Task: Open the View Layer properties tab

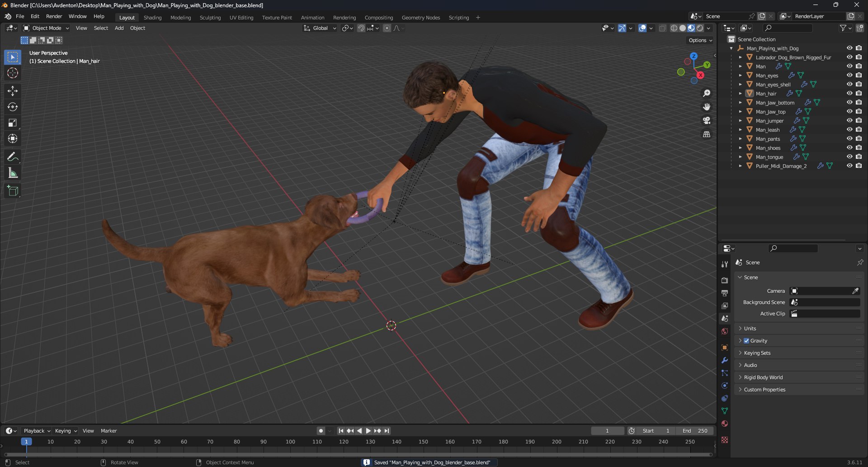Action: pos(725,306)
